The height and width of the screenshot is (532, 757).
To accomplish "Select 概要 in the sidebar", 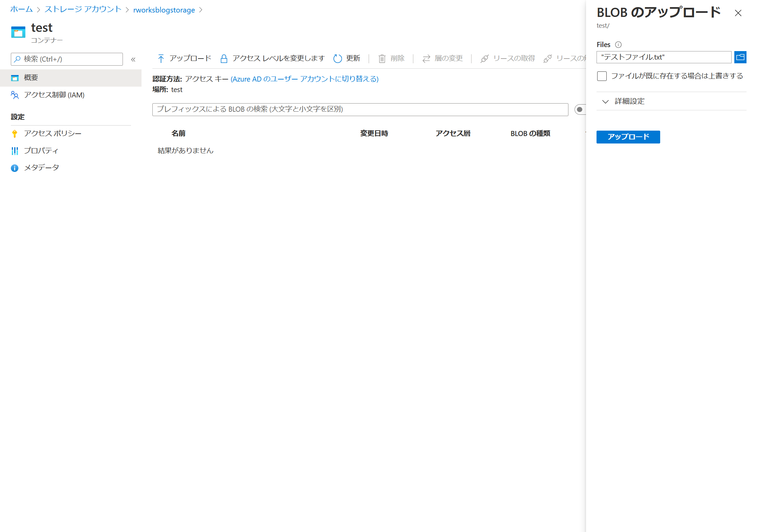I will pos(71,78).
